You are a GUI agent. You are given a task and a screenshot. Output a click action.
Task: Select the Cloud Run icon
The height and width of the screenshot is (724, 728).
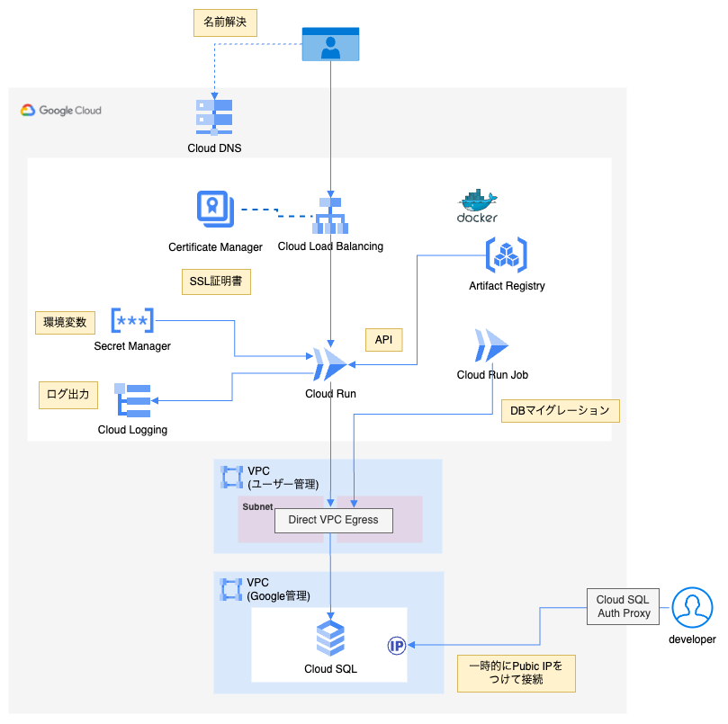click(329, 363)
